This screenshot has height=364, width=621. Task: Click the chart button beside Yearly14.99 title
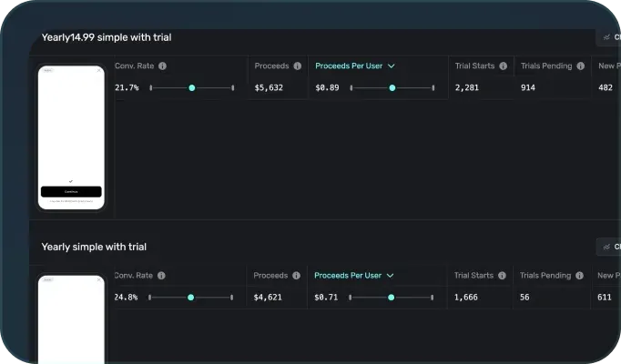tap(608, 38)
